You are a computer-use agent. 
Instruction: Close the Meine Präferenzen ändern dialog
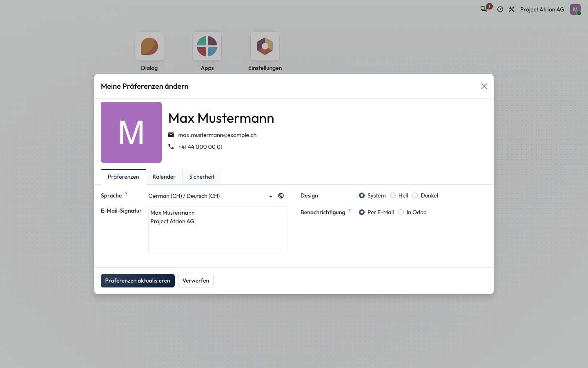point(484,86)
